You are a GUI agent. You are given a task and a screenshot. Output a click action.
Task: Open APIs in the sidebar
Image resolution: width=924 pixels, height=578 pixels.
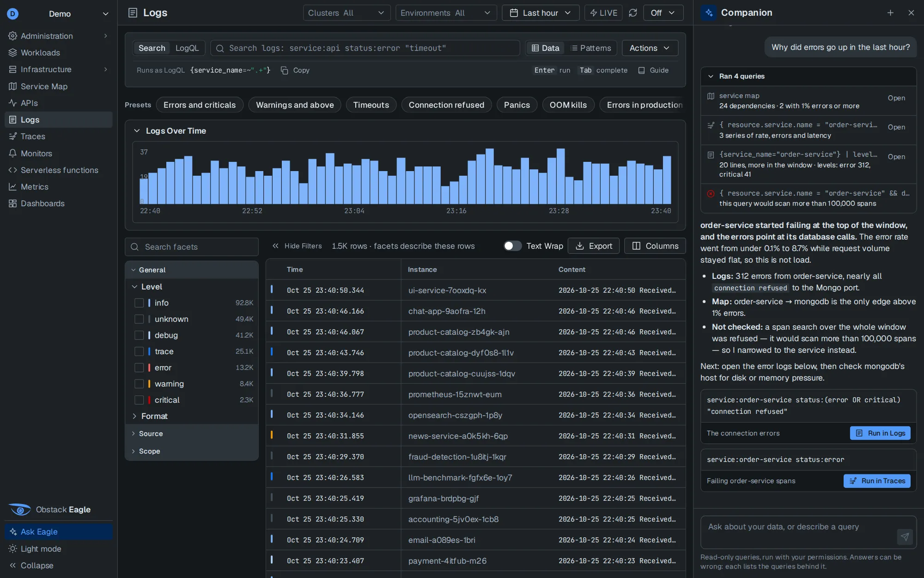tap(59, 103)
